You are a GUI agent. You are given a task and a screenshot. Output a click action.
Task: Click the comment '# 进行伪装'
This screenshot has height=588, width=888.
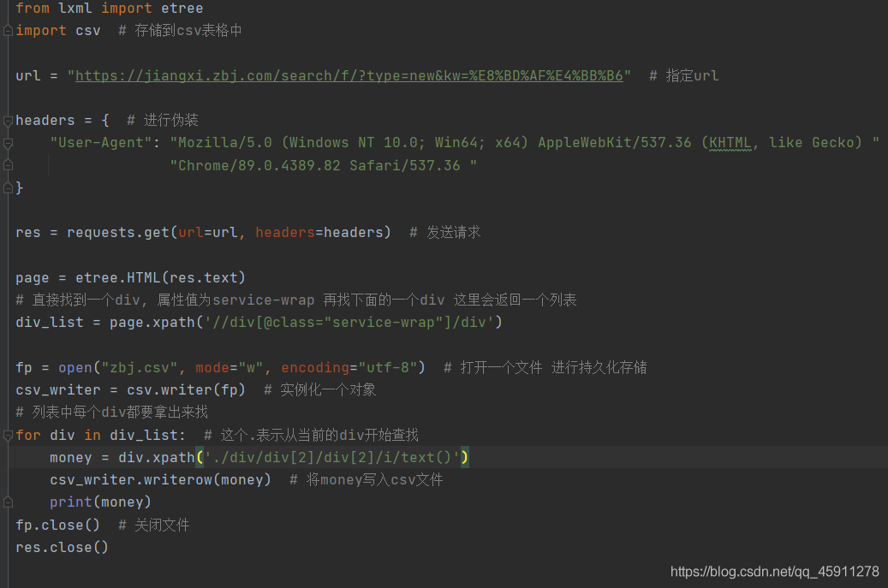pos(163,120)
